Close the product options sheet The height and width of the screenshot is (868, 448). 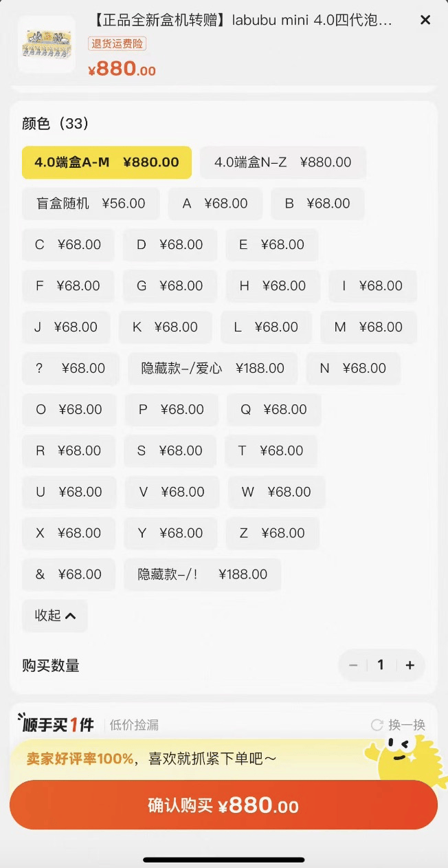425,20
